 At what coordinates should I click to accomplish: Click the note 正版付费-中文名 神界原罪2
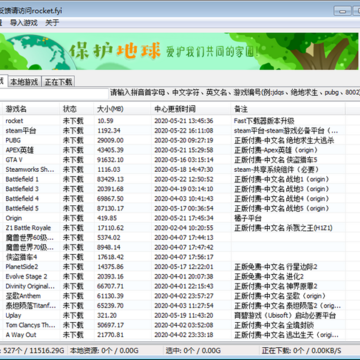(276, 286)
